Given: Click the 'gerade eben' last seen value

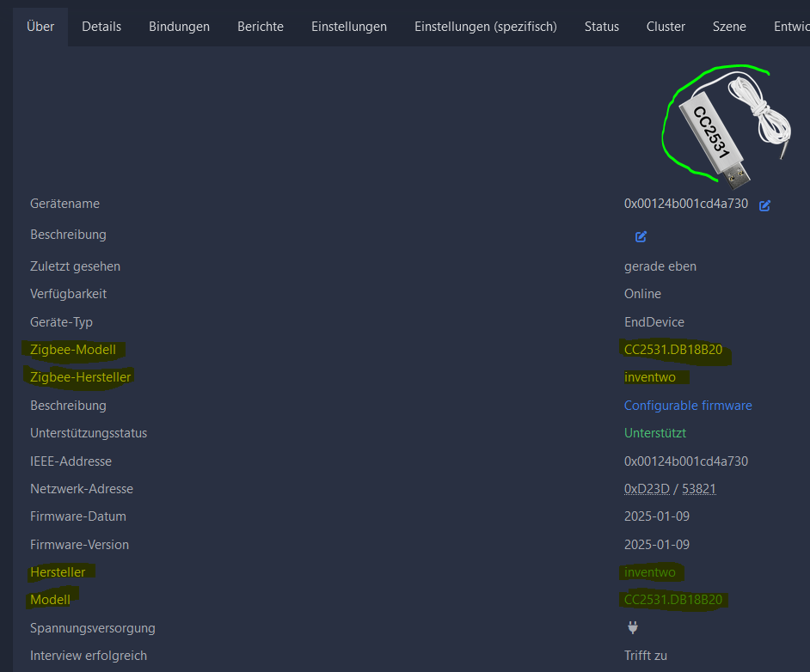Looking at the screenshot, I should [x=660, y=266].
